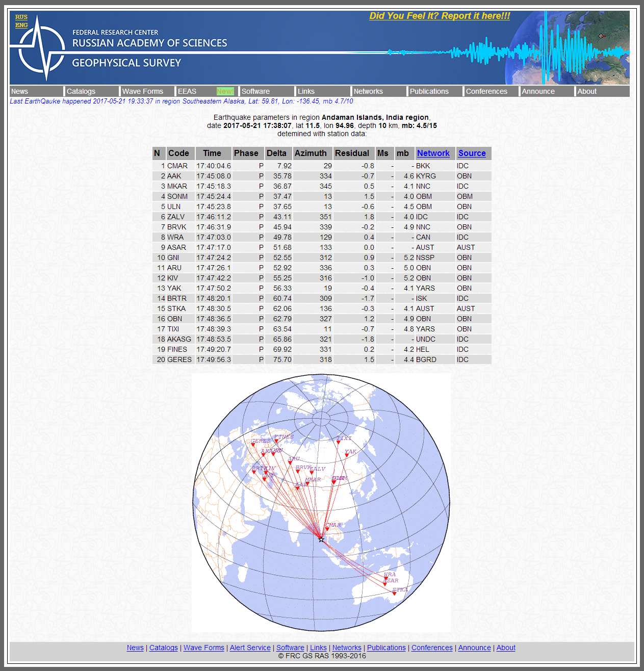Click the CMAR station marker on the map

[327, 529]
